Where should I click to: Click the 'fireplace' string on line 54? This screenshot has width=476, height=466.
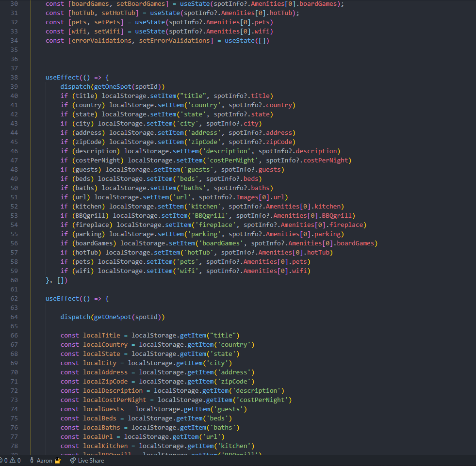(x=215, y=225)
